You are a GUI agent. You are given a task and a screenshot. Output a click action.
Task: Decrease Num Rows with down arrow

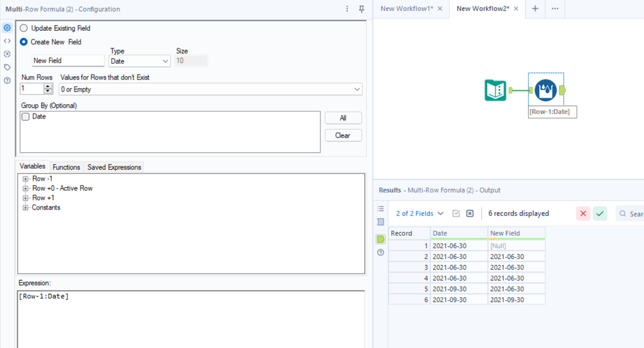click(48, 91)
